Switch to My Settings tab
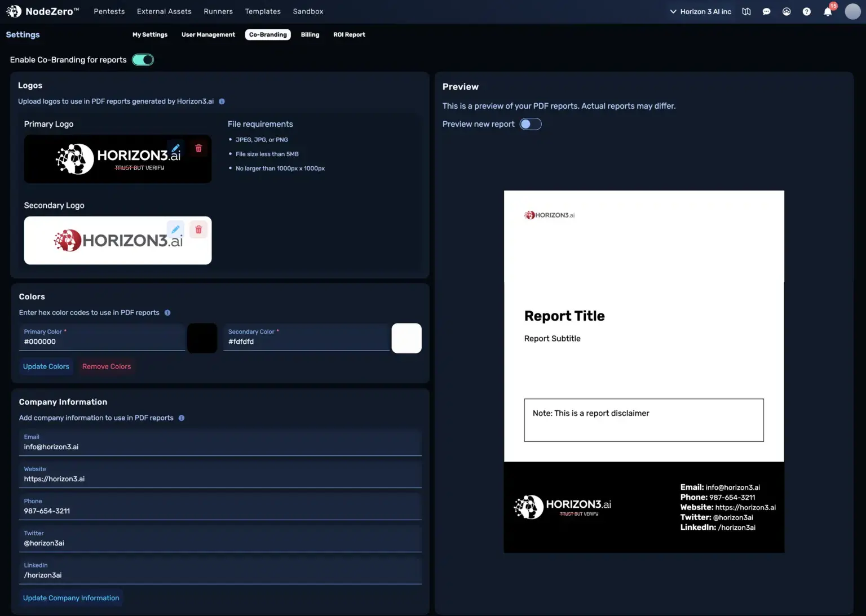This screenshot has height=616, width=866. pyautogui.click(x=150, y=35)
